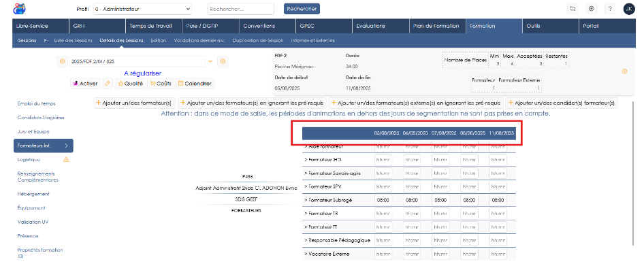Open Qualité with the star icon
The width and height of the screenshot is (644, 268).
tap(130, 83)
